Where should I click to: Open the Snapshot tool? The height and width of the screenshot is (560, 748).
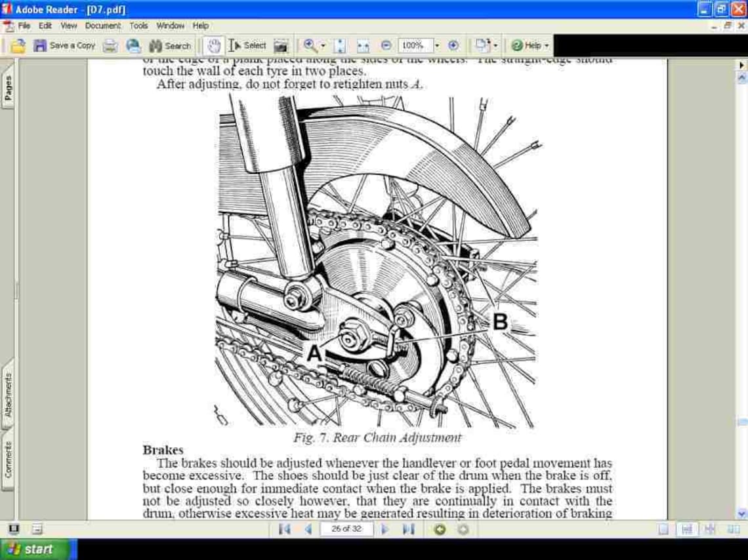pos(281,45)
